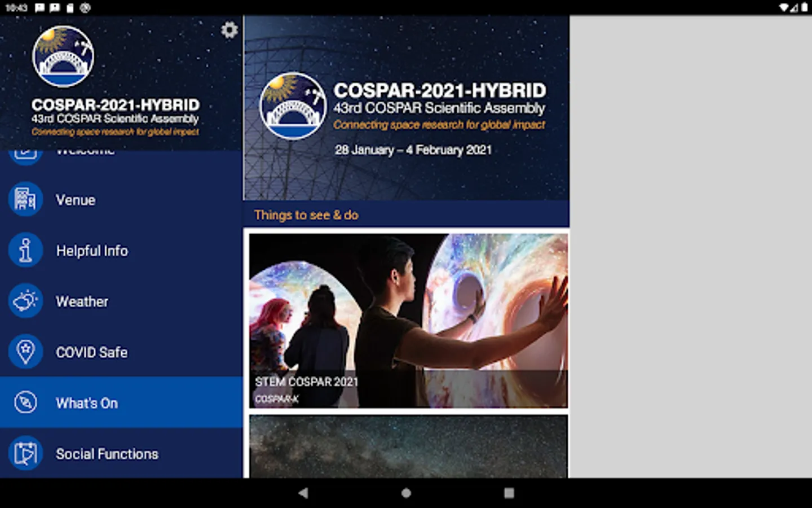Open the STEM COSPAR 2021 card
The height and width of the screenshot is (508, 812).
(x=408, y=321)
